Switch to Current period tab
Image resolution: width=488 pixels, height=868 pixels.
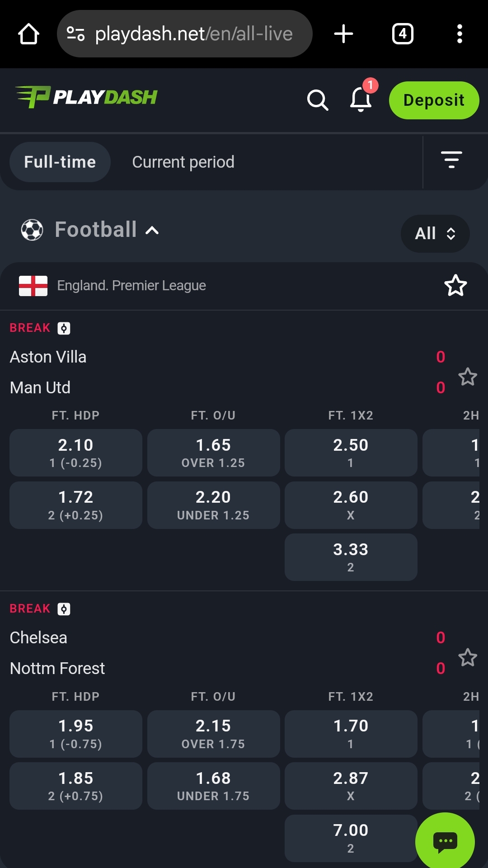click(x=183, y=162)
